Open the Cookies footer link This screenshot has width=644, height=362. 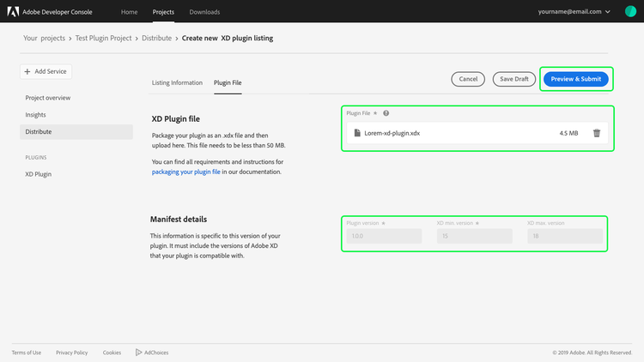point(112,353)
